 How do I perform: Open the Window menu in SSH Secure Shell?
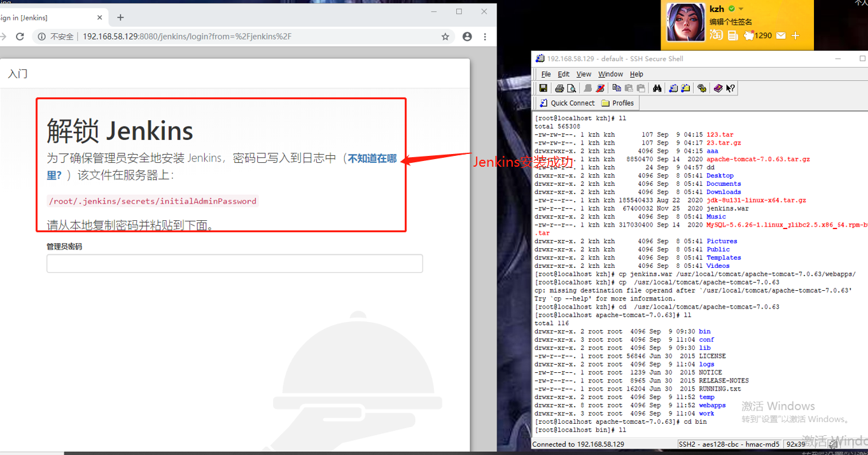tap(611, 74)
